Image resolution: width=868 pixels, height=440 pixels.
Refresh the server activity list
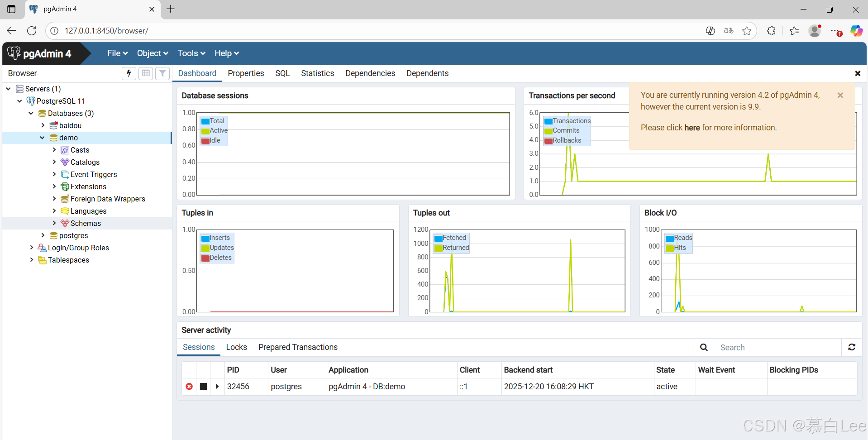pos(852,347)
